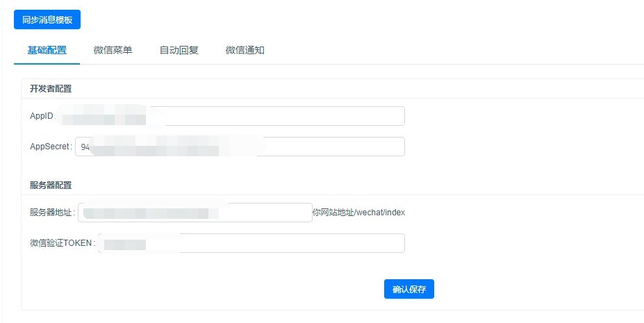Go to the 微信通知 tab
The image size is (644, 323).
pos(245,50)
